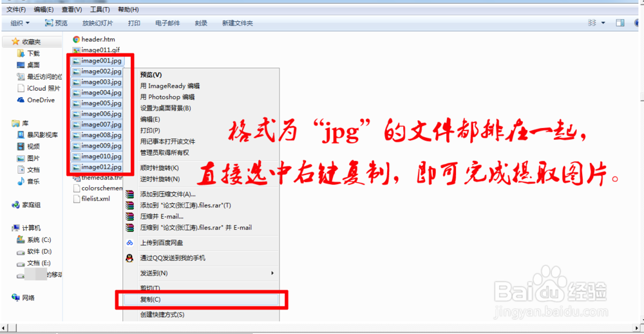644x334 pixels.
Task: Click 电子邮件 in the toolbar
Action: tap(167, 23)
